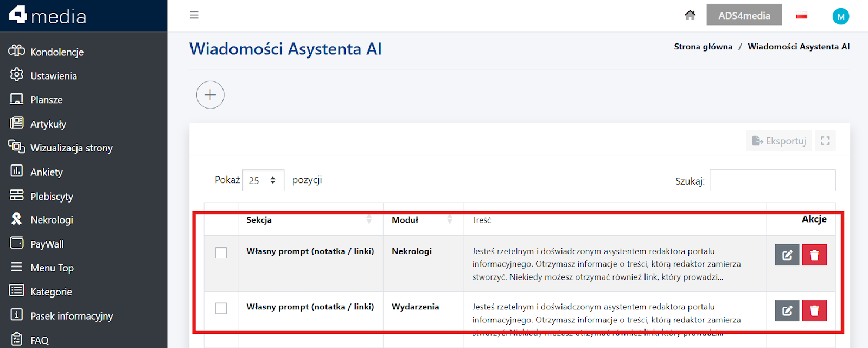Edit the Wydarzenia prompt row

[x=787, y=311]
